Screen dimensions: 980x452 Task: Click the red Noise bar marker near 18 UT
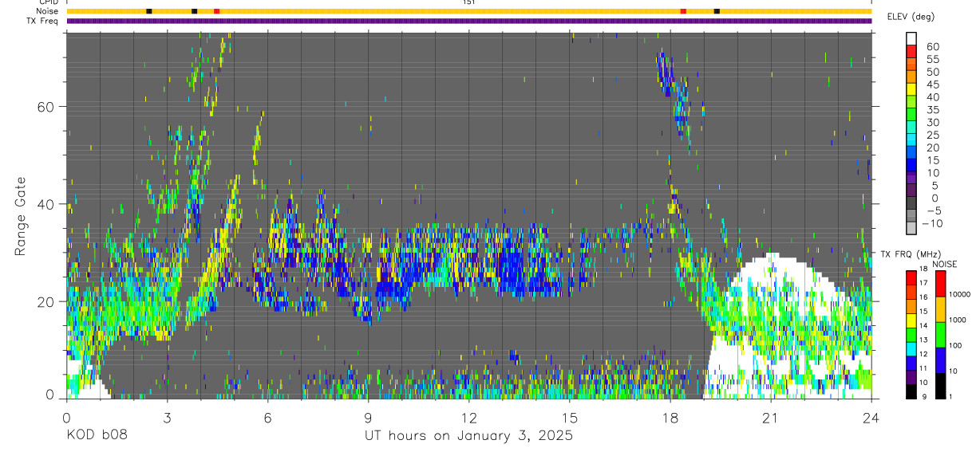pyautogui.click(x=683, y=11)
